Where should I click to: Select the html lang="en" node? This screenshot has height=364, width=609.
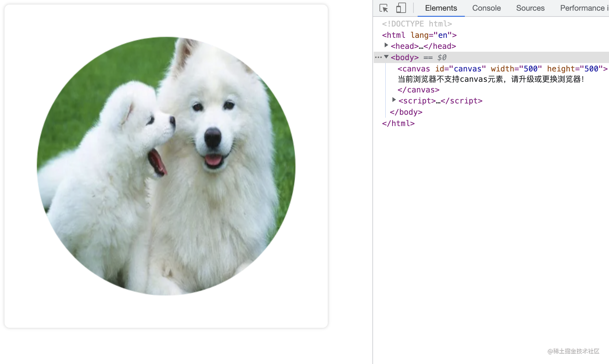(x=419, y=35)
